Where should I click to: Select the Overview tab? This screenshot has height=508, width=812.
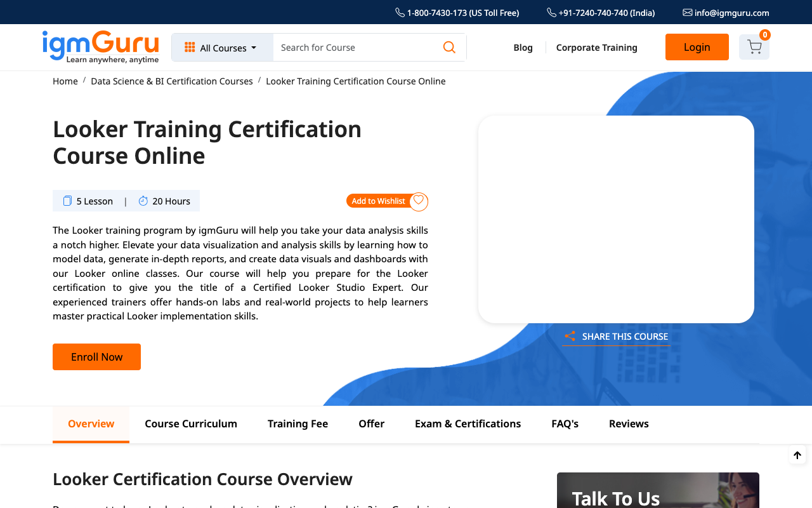[x=91, y=424]
